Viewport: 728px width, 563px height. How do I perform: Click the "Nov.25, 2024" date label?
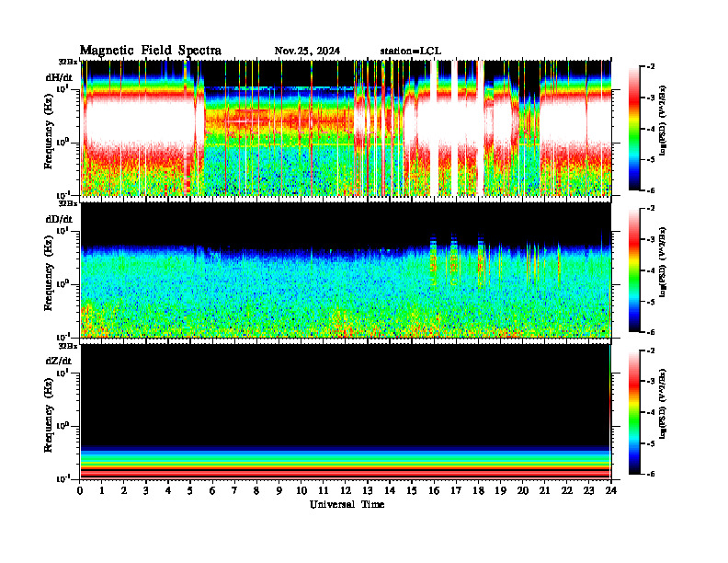pos(307,52)
